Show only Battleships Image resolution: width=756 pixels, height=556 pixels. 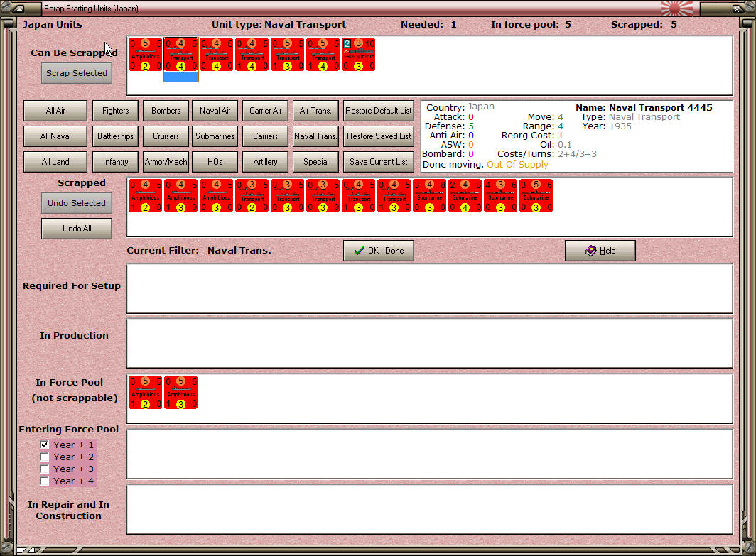pos(116,136)
